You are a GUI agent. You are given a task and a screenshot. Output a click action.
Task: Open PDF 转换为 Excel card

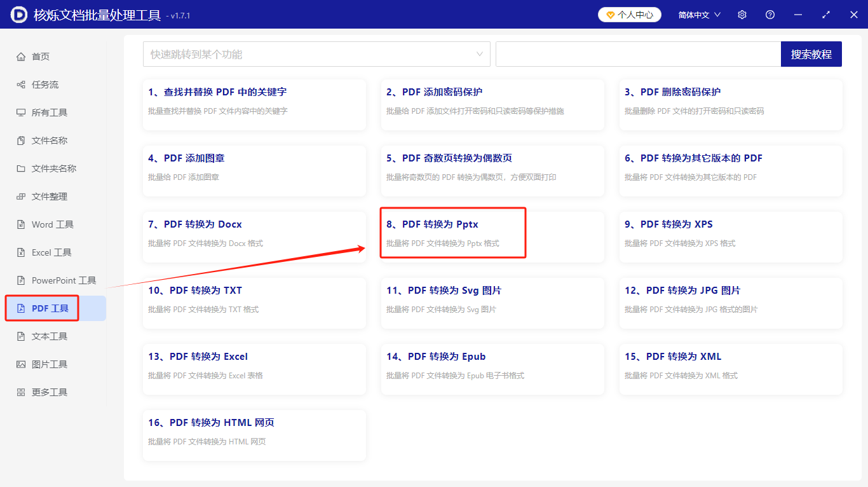coord(254,369)
